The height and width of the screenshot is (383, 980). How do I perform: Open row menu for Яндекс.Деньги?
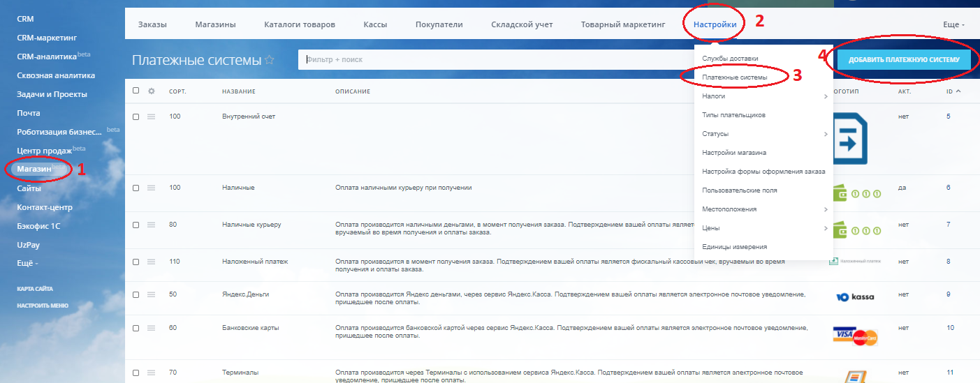151,294
